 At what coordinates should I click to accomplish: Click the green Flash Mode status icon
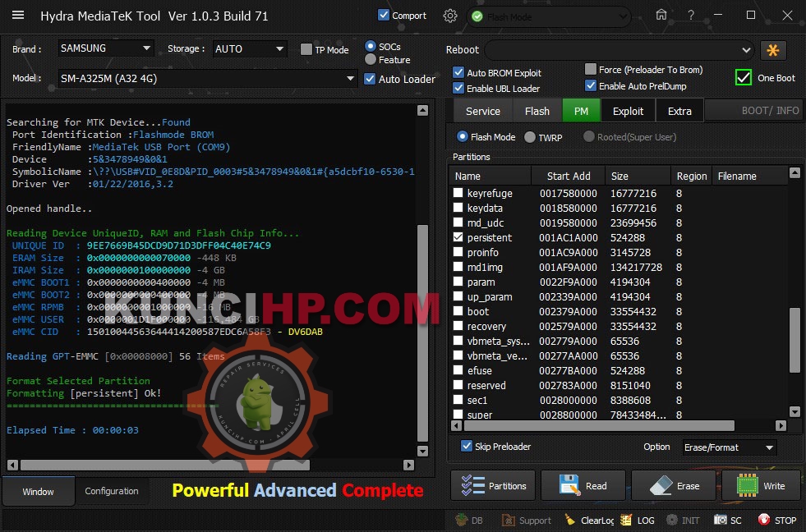pyautogui.click(x=477, y=17)
